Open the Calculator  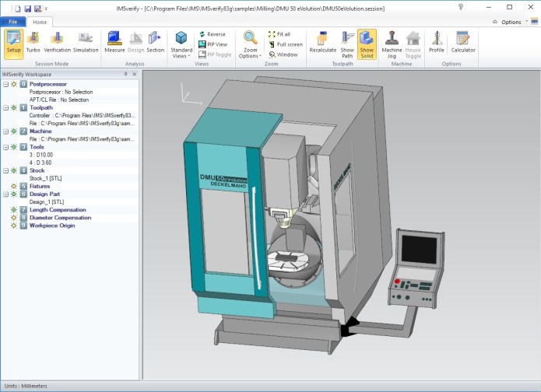463,43
